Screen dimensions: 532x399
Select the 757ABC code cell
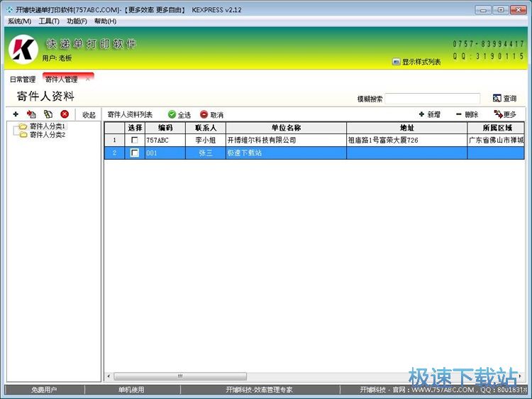165,140
